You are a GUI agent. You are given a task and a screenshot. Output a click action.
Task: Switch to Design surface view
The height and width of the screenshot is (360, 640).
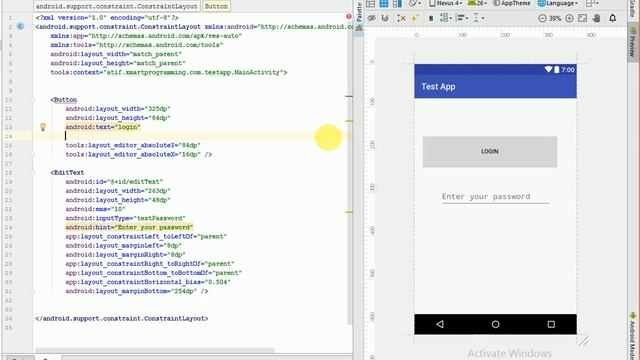[371, 4]
